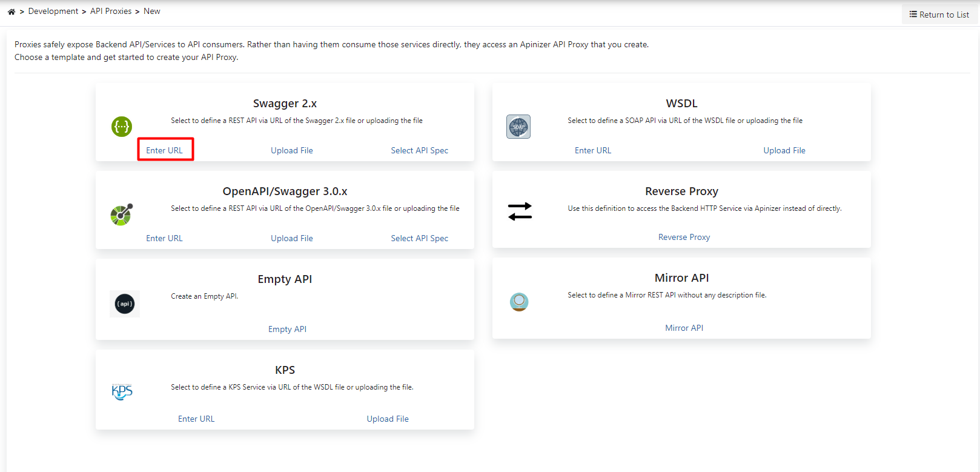980x472 pixels.
Task: Open Development in the breadcrumb
Action: point(53,12)
